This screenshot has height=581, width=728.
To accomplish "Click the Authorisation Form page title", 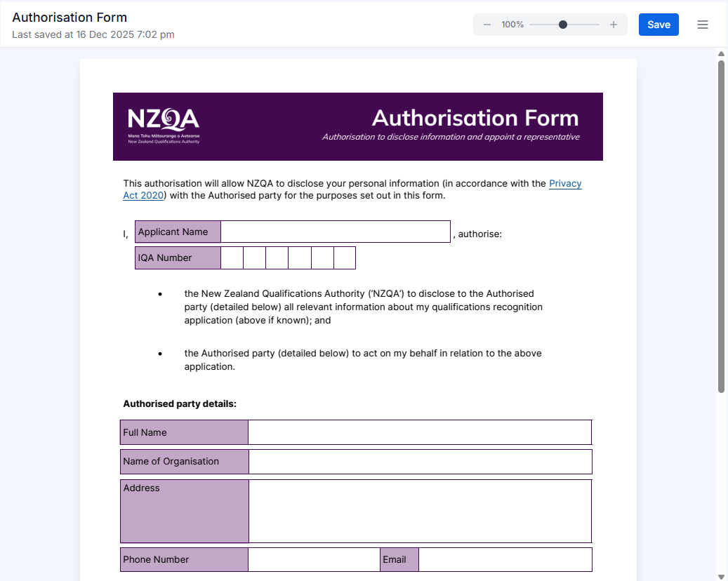I will [x=69, y=17].
